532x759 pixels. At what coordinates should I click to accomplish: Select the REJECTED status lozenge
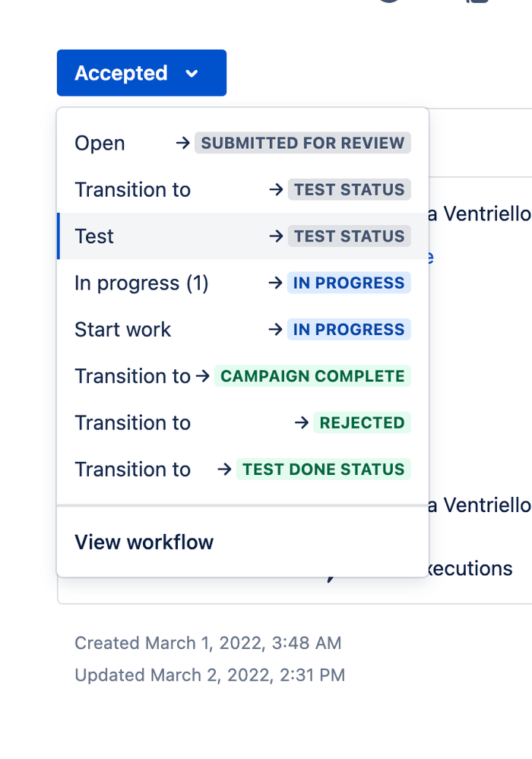(362, 422)
